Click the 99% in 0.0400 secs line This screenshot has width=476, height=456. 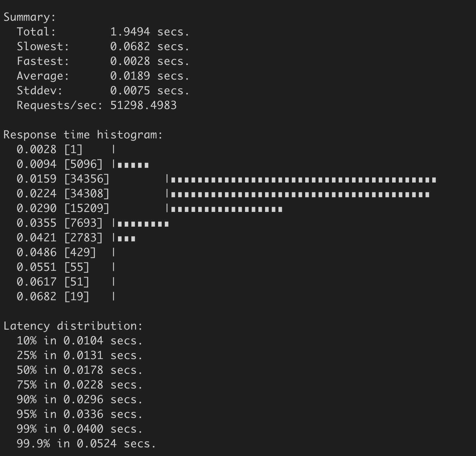click(x=80, y=429)
